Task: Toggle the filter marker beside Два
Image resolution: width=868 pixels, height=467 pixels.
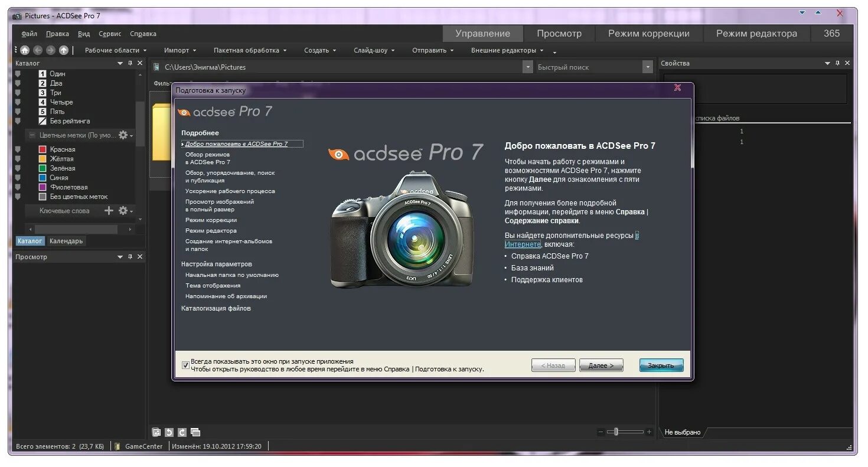Action: [x=18, y=83]
